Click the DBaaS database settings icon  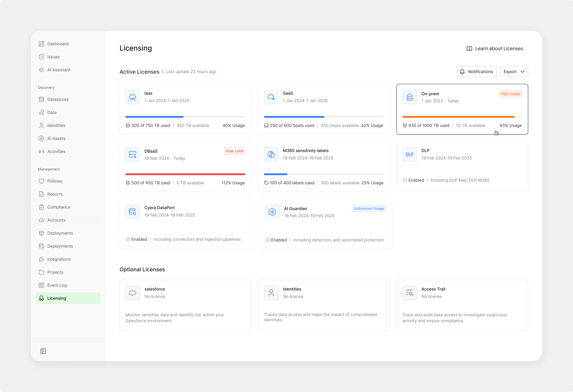click(x=132, y=154)
